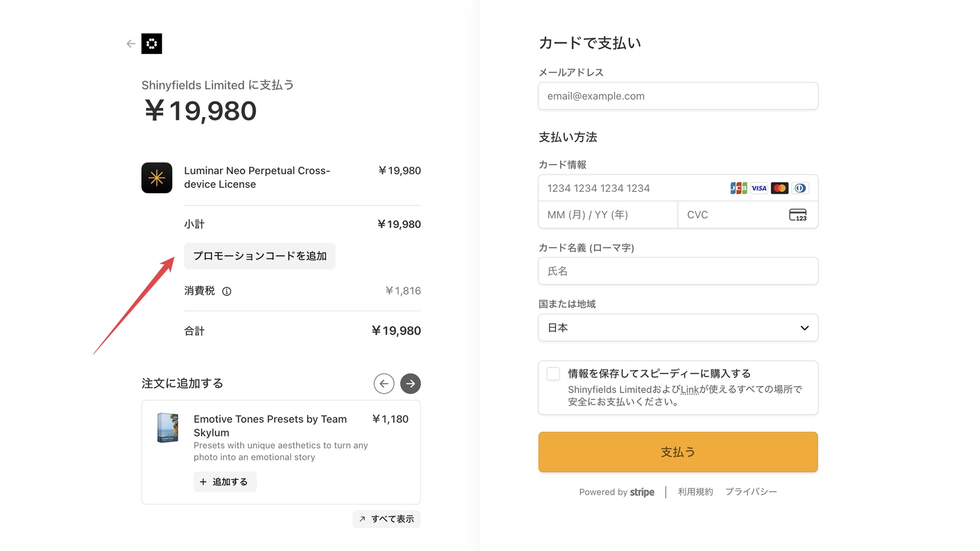This screenshot has width=980, height=551.
Task: Click the left carousel arrow under 注文に追加する
Action: [384, 383]
